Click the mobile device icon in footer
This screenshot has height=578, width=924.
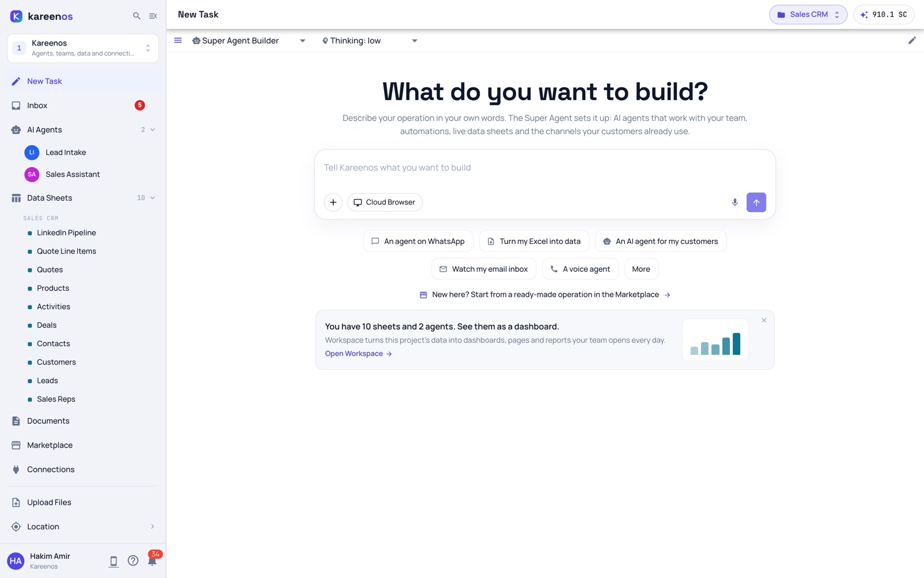pos(114,561)
